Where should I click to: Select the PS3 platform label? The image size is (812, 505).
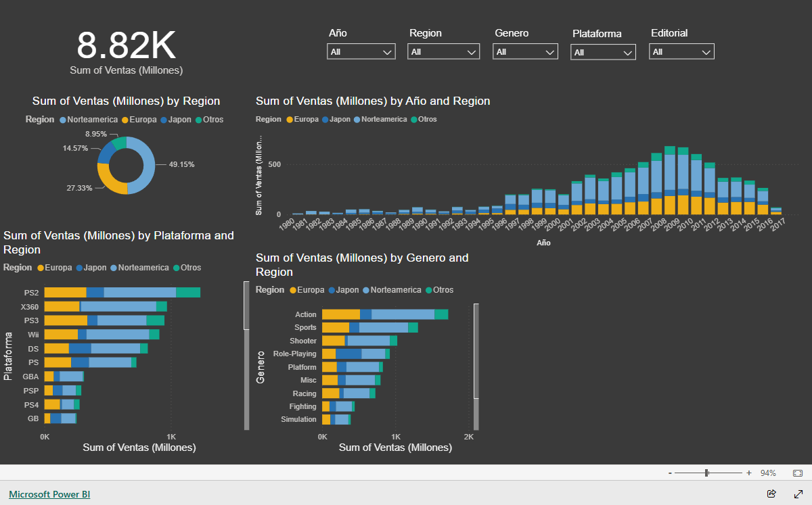click(32, 320)
